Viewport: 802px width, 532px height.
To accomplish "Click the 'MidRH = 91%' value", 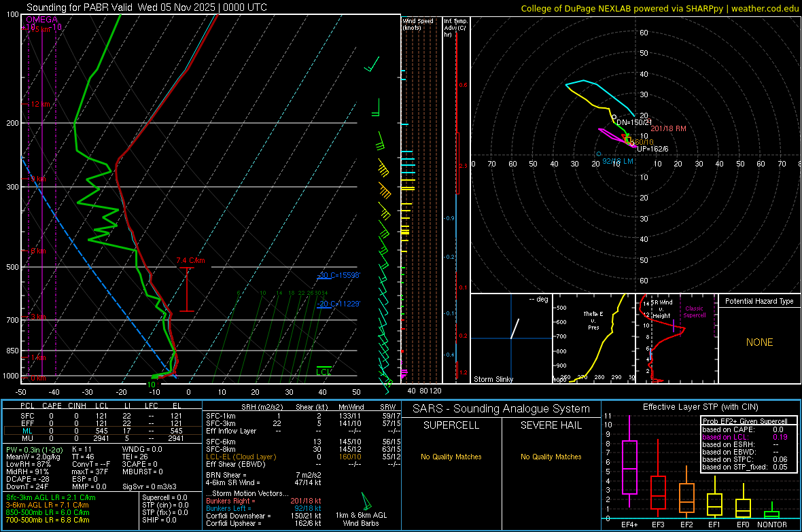I will click(27, 472).
